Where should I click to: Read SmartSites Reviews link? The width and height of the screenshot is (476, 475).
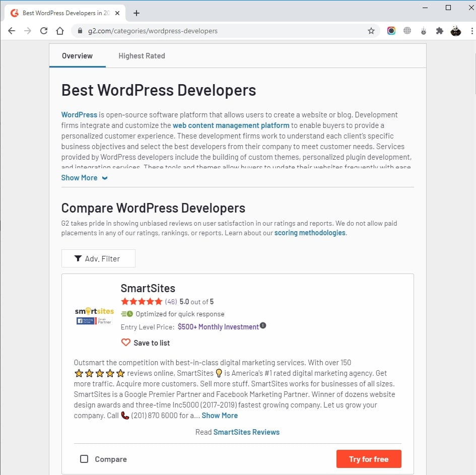click(x=246, y=432)
